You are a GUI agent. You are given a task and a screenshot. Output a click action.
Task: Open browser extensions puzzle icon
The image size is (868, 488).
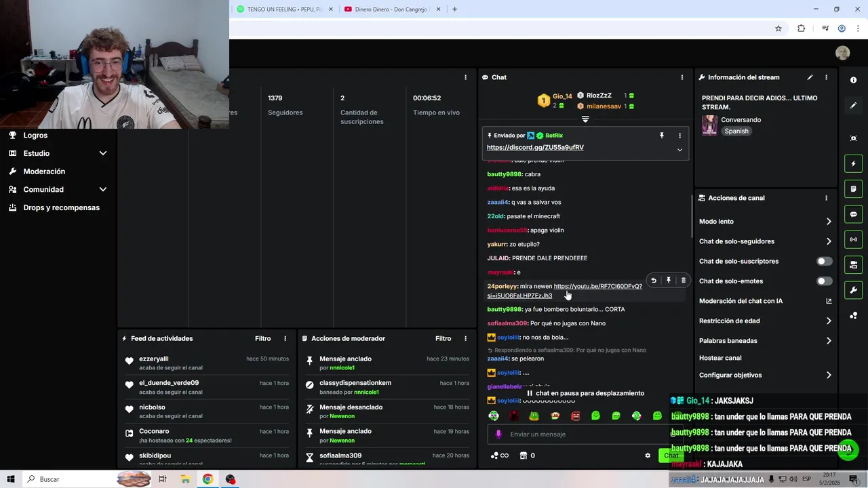point(801,28)
